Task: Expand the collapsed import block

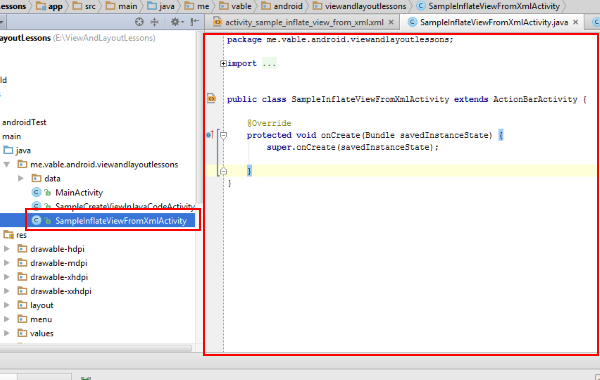Action: (223, 64)
